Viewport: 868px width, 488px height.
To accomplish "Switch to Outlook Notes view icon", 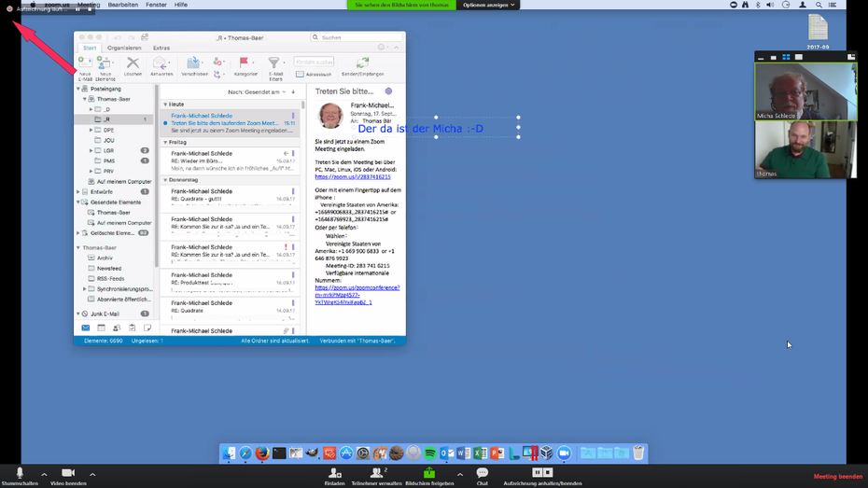I will pyautogui.click(x=147, y=328).
